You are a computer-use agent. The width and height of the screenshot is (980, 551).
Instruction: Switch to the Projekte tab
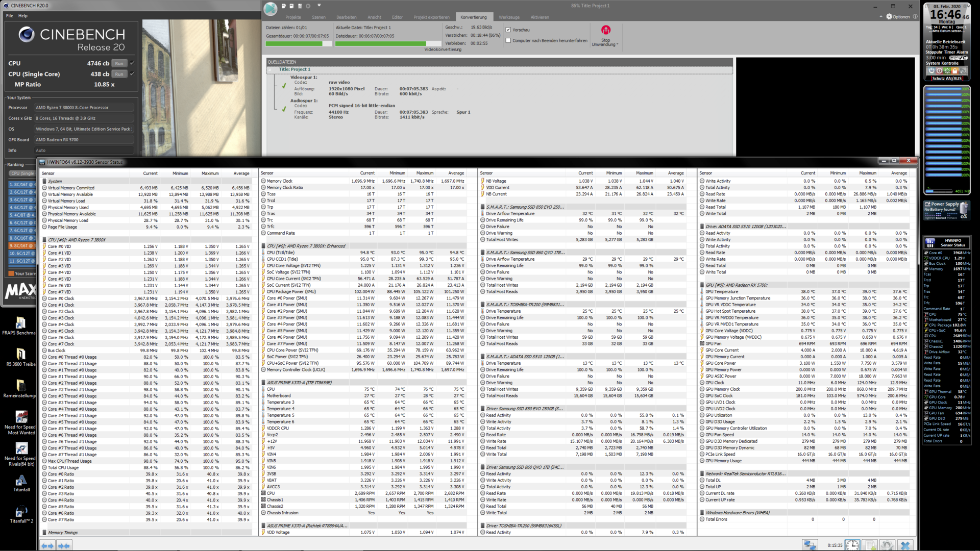[x=293, y=17]
